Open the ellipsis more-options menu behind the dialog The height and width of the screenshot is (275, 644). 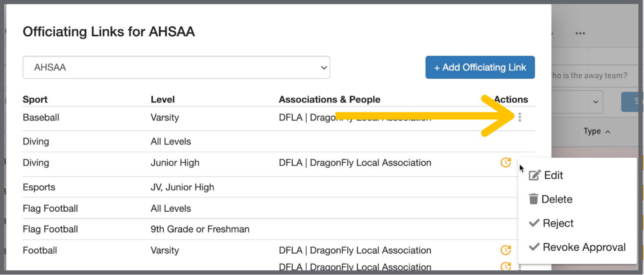tap(580, 33)
